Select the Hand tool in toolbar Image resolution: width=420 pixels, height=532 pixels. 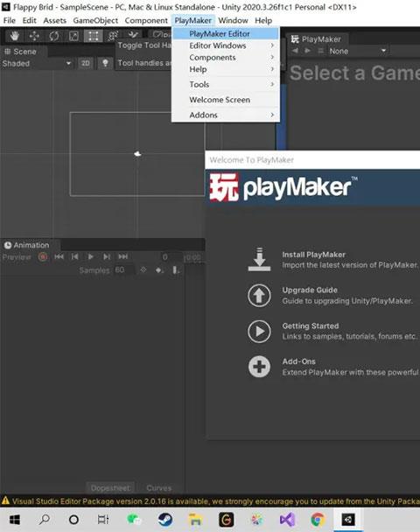[x=15, y=36]
